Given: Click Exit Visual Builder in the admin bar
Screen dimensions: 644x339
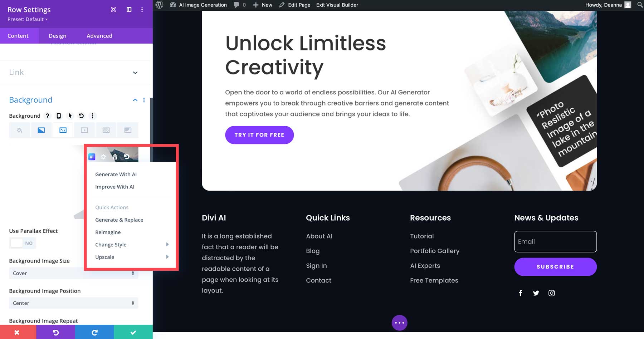Looking at the screenshot, I should click(337, 5).
